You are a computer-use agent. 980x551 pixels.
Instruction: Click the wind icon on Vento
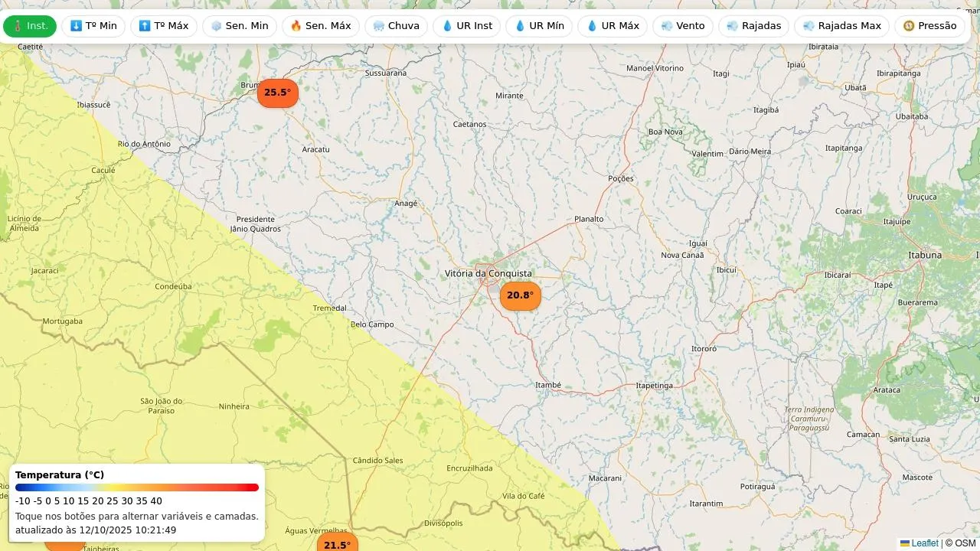667,26
